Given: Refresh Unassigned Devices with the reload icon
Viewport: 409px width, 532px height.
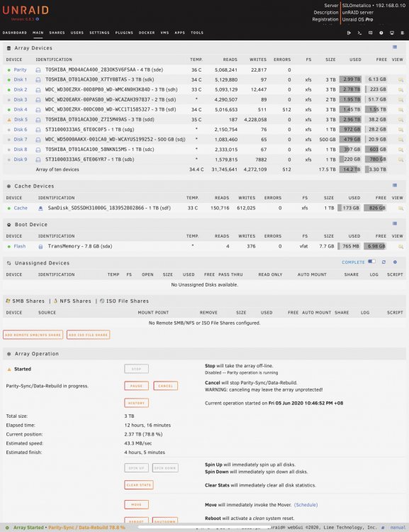Looking at the screenshot, I should tap(383, 262).
